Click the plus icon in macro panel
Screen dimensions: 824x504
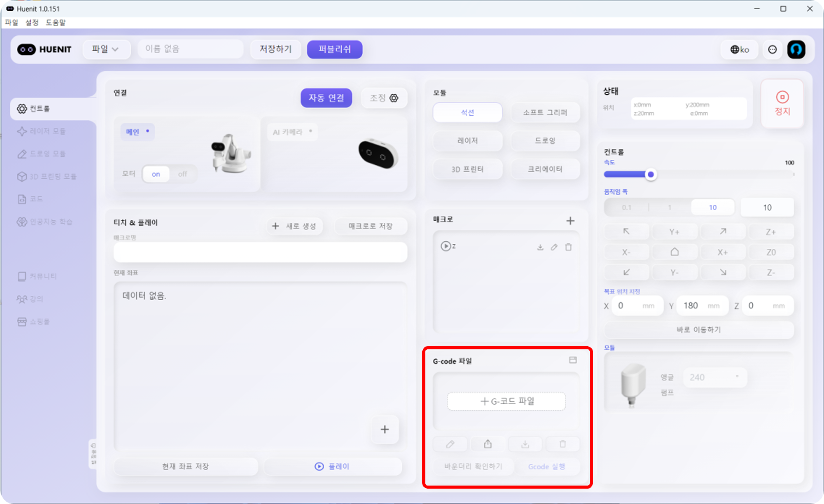click(x=570, y=221)
